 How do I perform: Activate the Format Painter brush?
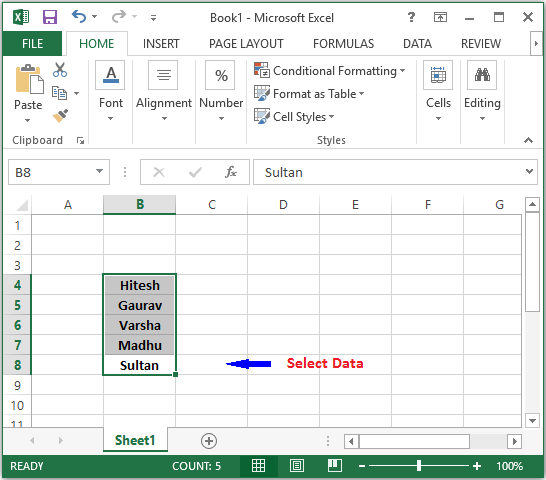coord(60,116)
